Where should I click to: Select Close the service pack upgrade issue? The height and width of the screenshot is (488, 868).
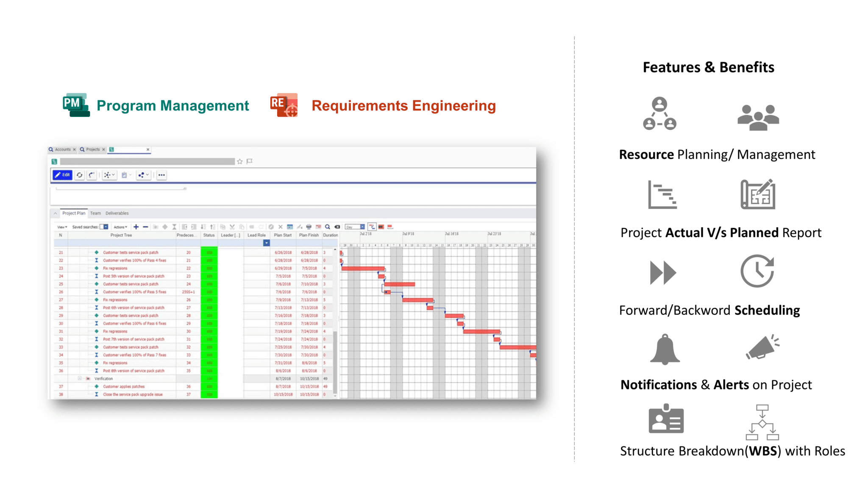(133, 394)
